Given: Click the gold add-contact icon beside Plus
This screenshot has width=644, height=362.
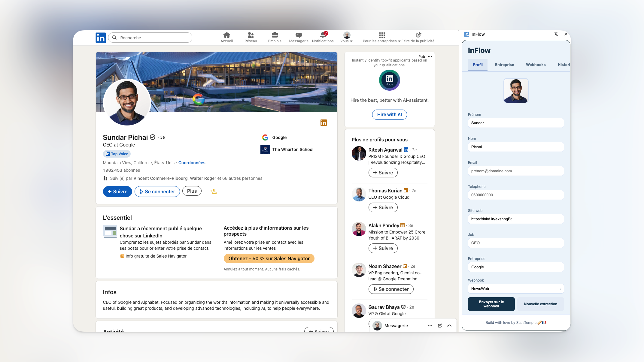Looking at the screenshot, I should pyautogui.click(x=213, y=191).
